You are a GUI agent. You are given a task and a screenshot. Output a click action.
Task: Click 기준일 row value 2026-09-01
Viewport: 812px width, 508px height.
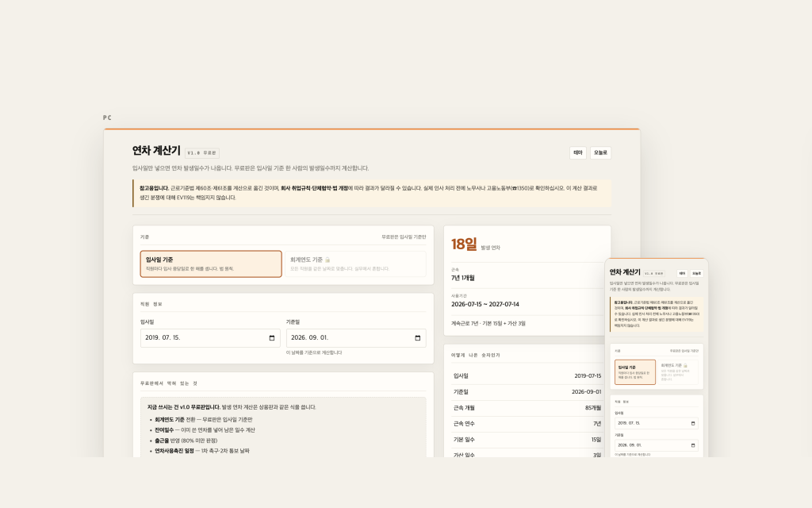587,392
